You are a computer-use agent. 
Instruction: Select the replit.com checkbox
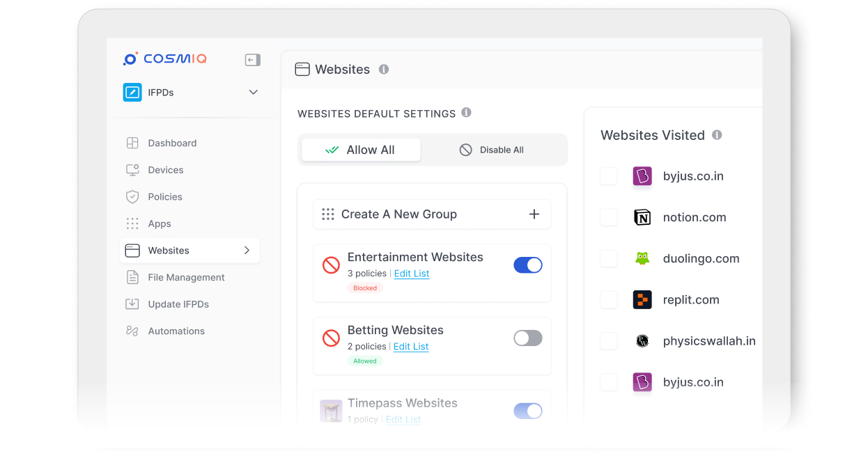pos(609,300)
